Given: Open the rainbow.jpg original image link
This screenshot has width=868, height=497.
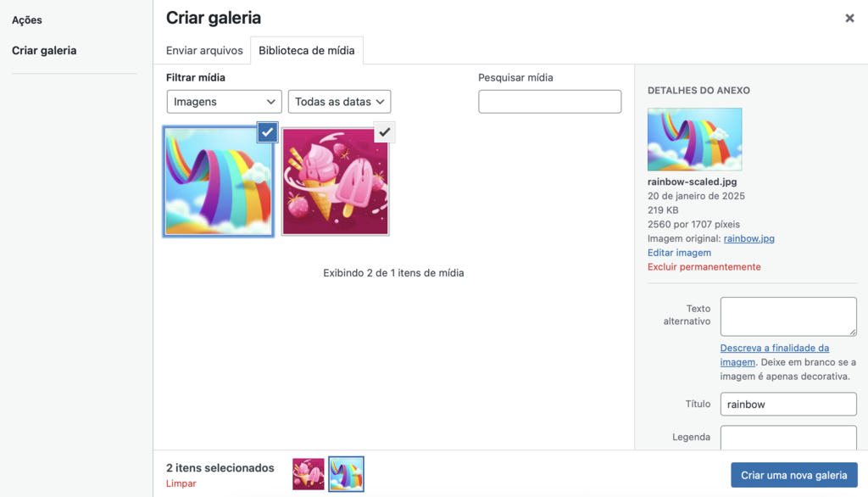Looking at the screenshot, I should [x=749, y=238].
